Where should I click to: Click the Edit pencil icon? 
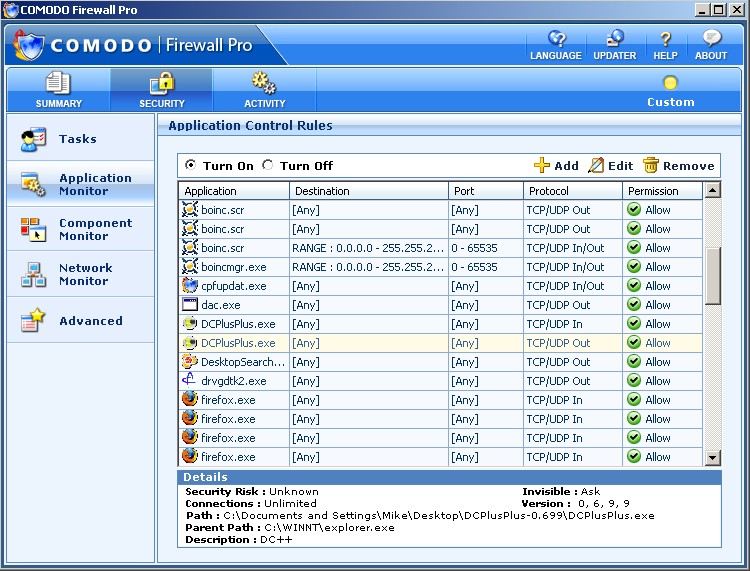(596, 165)
